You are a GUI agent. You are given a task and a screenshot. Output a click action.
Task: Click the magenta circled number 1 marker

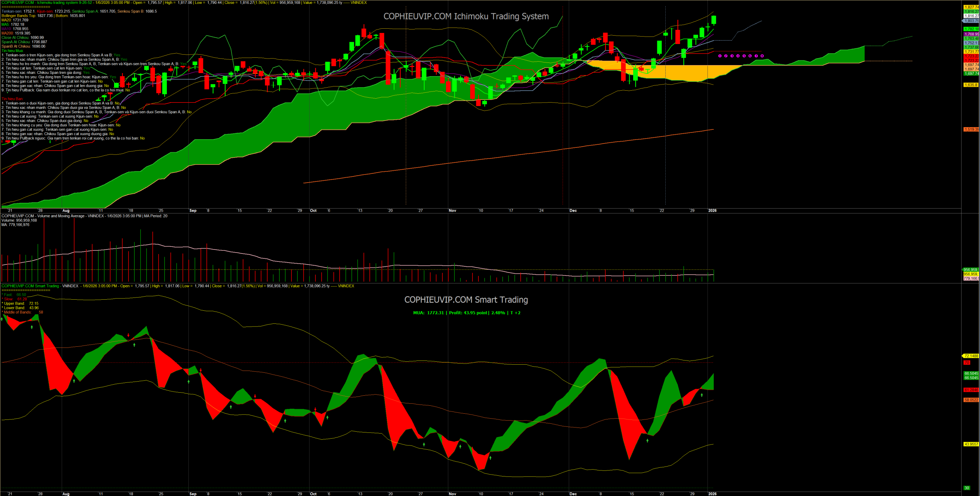pyautogui.click(x=720, y=56)
